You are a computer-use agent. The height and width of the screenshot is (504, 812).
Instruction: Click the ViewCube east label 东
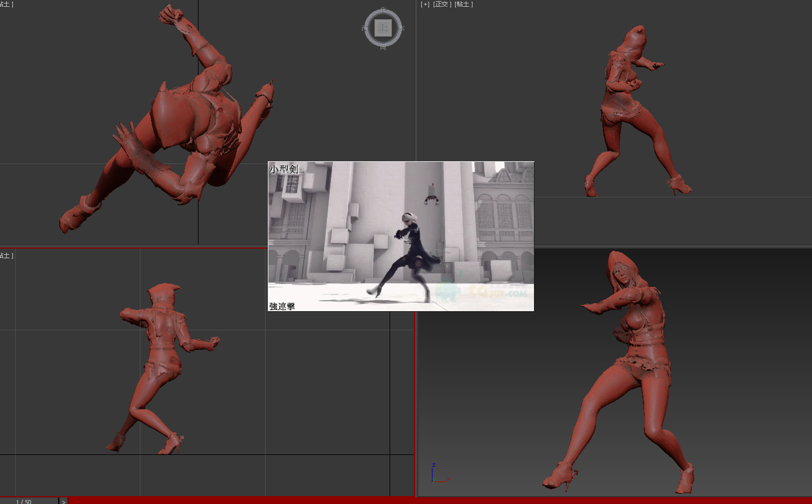[x=401, y=28]
